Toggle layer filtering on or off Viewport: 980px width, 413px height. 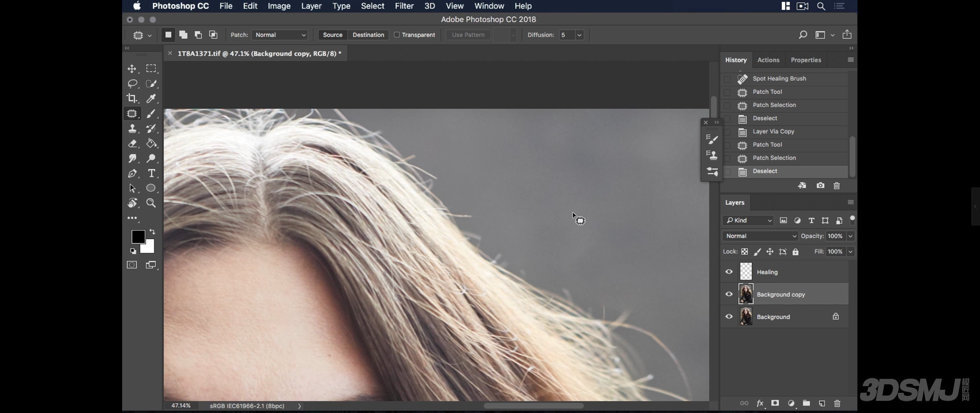click(852, 220)
